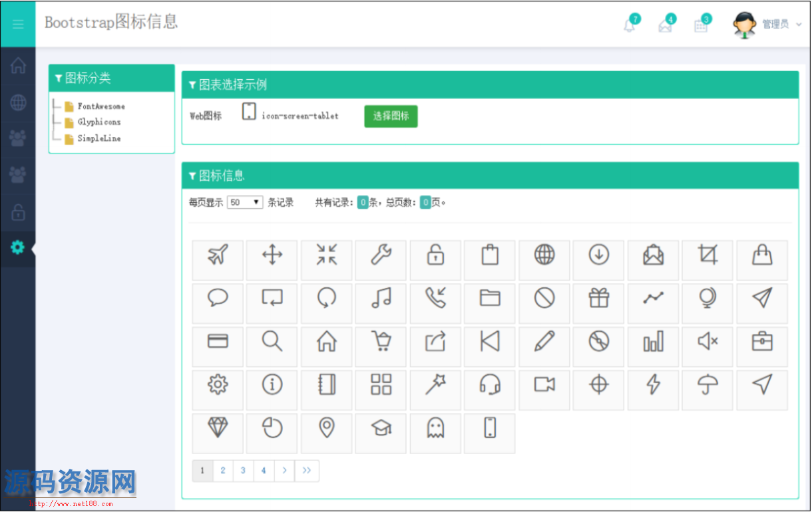Select the four-way move arrows icon
The image size is (812, 512).
pos(272,260)
